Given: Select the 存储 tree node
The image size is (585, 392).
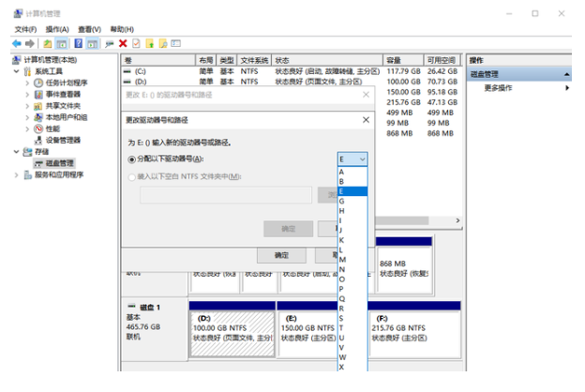Looking at the screenshot, I should [x=41, y=152].
